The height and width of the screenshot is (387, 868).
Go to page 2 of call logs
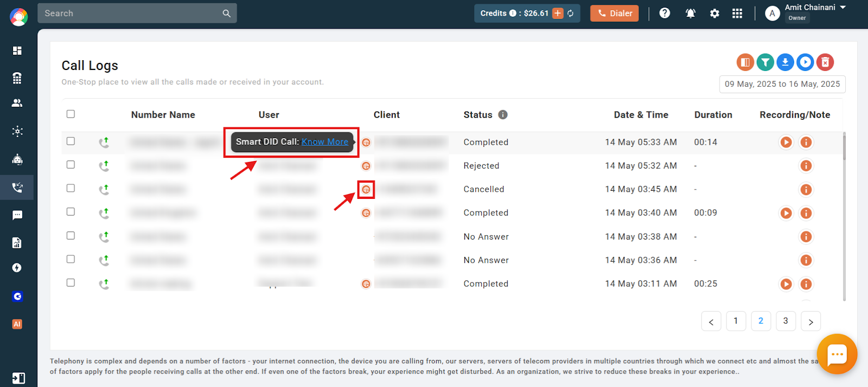761,321
